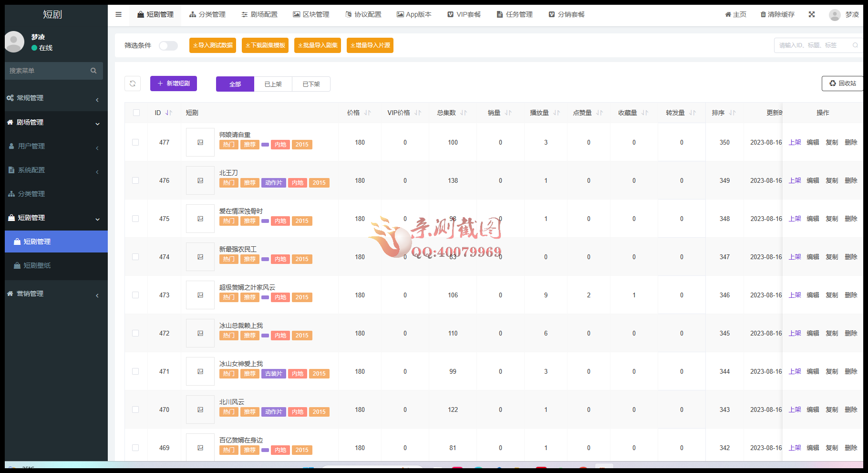Image resolution: width=868 pixels, height=473 pixels.
Task: Check the checkbox for row 471
Action: click(x=135, y=371)
